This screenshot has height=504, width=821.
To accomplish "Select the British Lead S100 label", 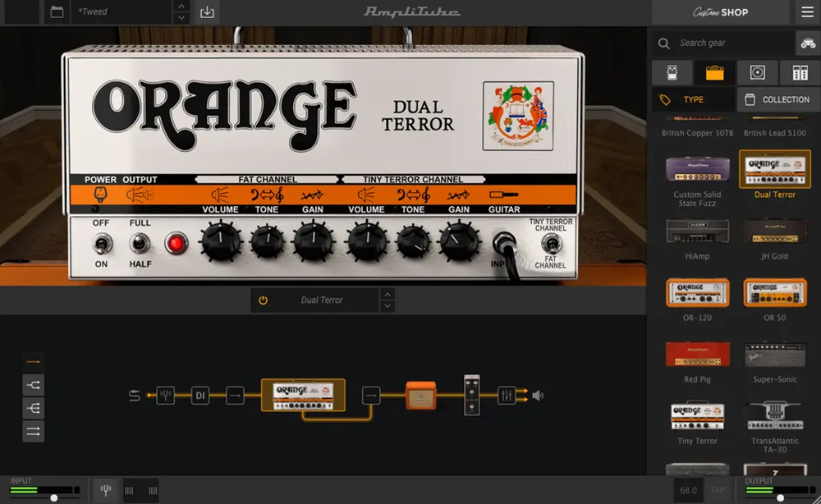I will (774, 133).
